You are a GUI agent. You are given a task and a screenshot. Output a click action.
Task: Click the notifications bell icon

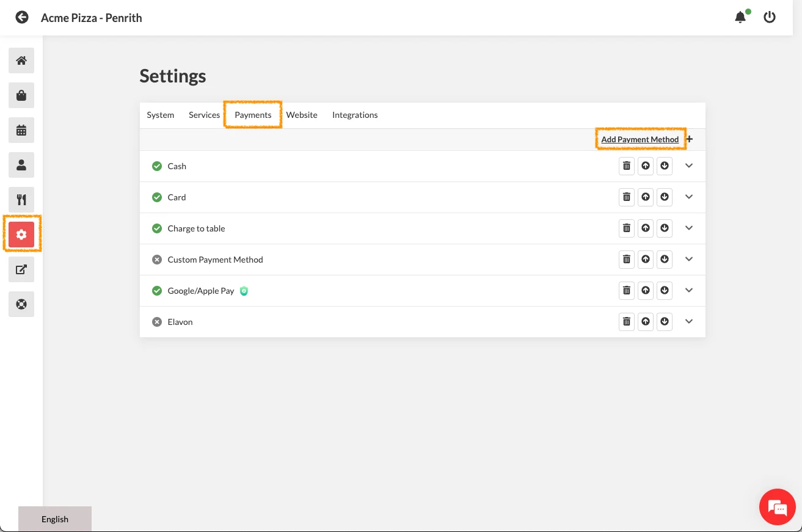click(740, 17)
